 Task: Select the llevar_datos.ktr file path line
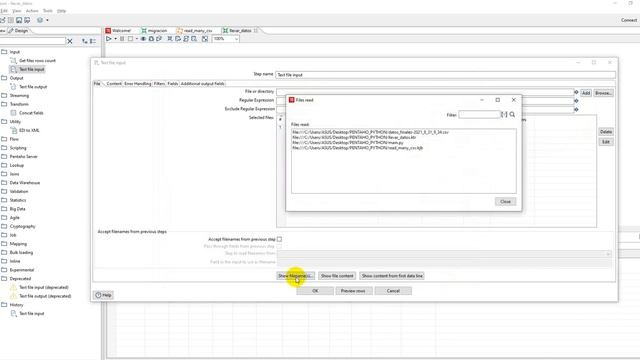point(354,138)
